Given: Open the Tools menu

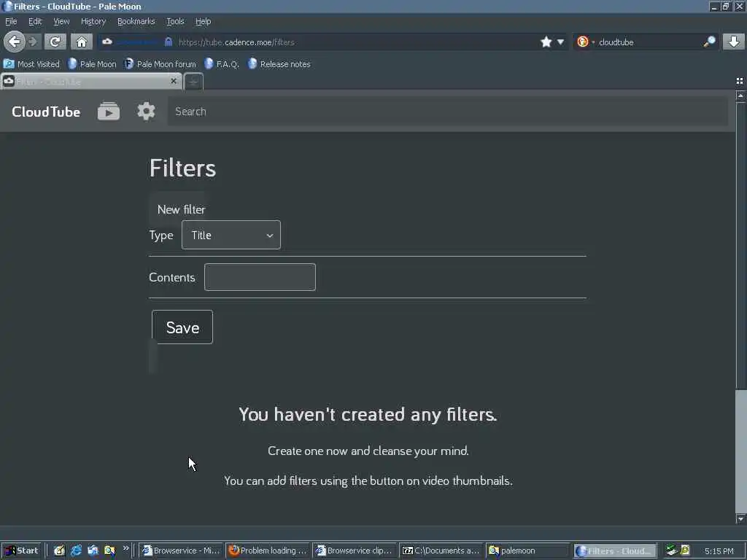Looking at the screenshot, I should pos(175,21).
